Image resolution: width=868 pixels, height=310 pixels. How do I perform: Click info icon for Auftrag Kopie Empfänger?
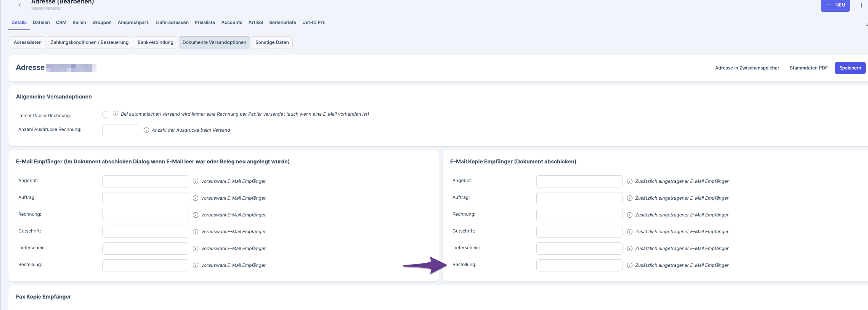630,198
